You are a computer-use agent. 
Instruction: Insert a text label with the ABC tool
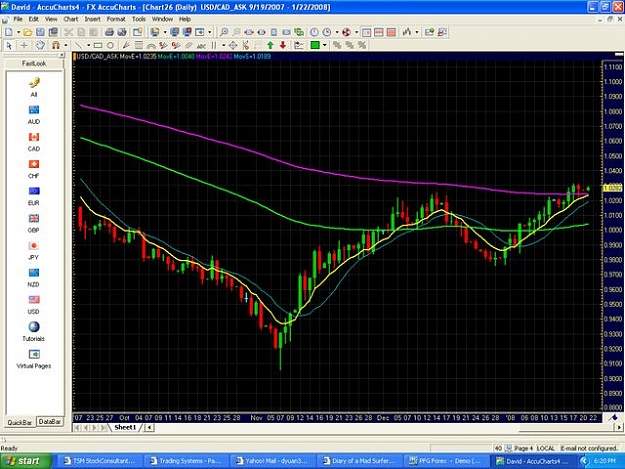point(201,46)
